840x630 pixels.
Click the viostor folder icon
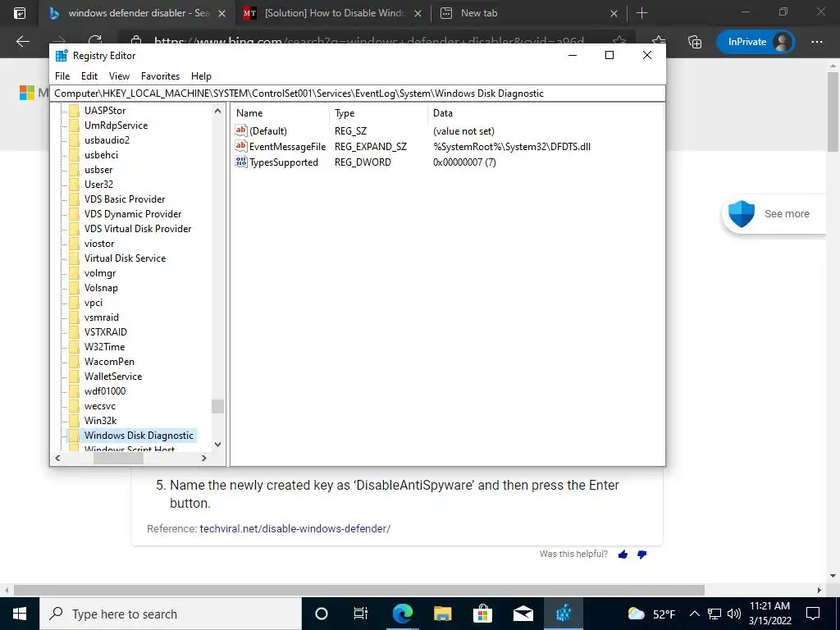pos(74,243)
